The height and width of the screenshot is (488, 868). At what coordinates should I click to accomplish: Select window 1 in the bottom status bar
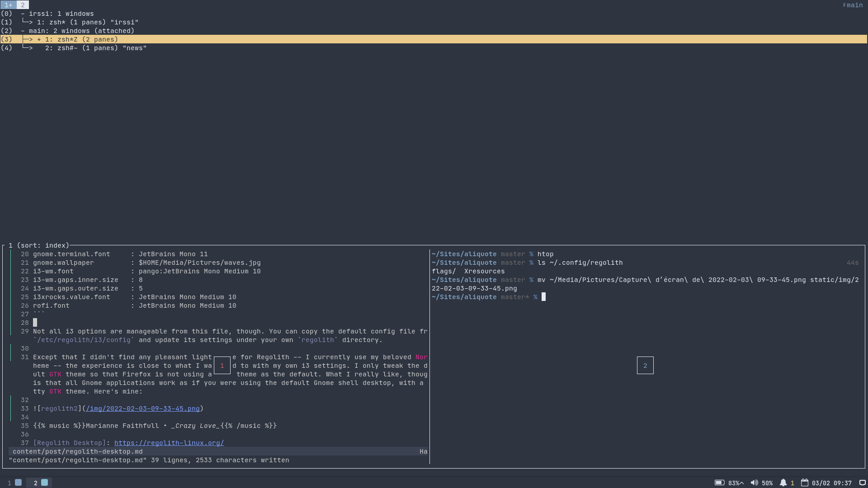point(14,483)
